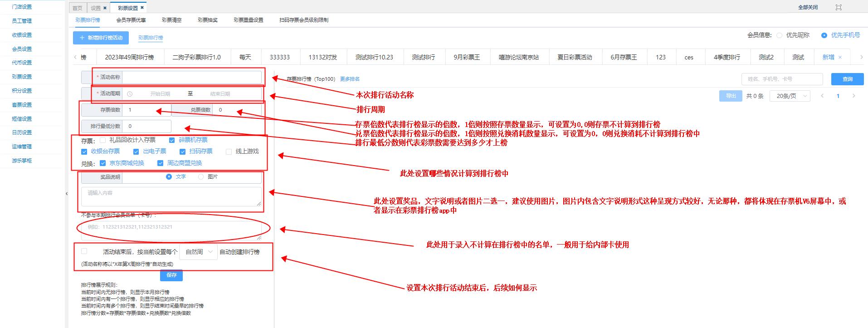Select 嘻游论坛南京站 activity tab

point(519,57)
